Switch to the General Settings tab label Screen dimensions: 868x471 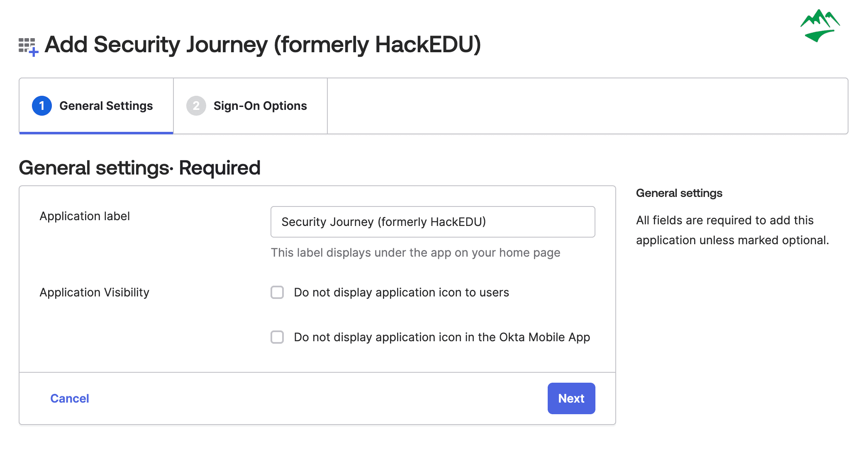pos(106,106)
